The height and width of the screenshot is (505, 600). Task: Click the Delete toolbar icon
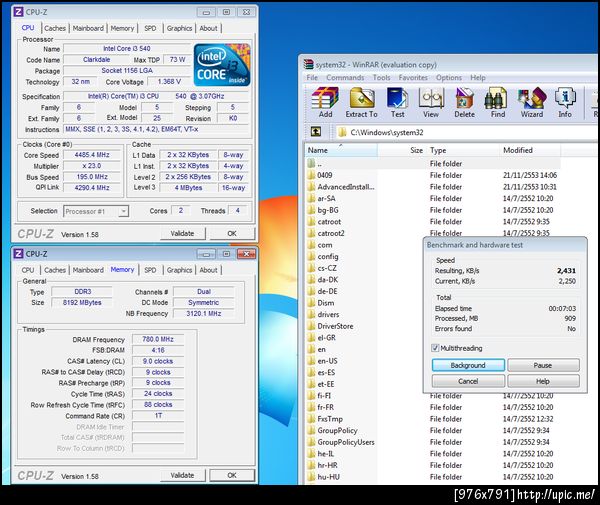click(x=465, y=103)
